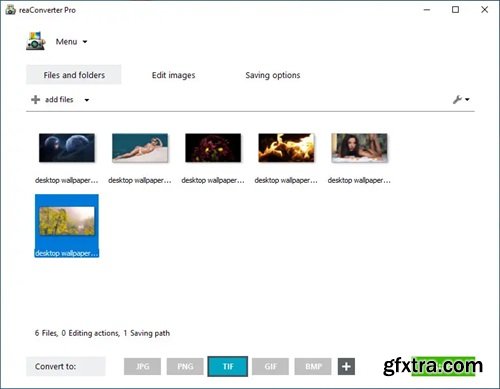This screenshot has width=500, height=389.
Task: Select the planets wallpaper thumbnail
Action: click(67, 148)
